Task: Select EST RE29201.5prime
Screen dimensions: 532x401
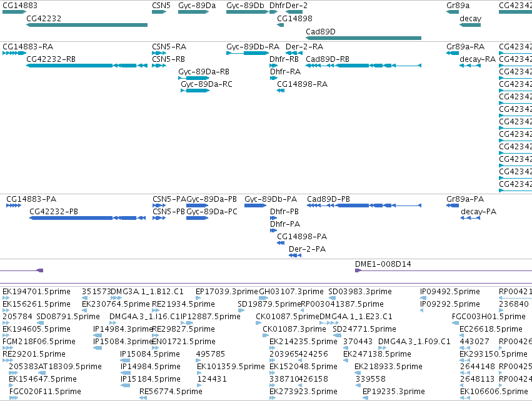Action: [34, 354]
